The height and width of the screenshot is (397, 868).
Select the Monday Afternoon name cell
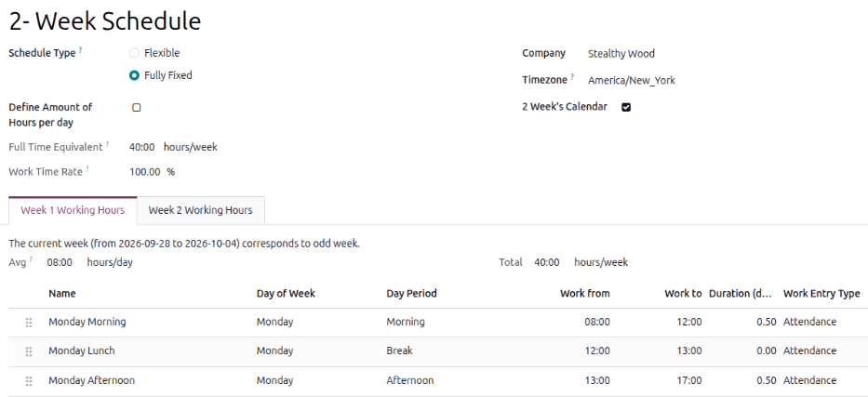(91, 380)
